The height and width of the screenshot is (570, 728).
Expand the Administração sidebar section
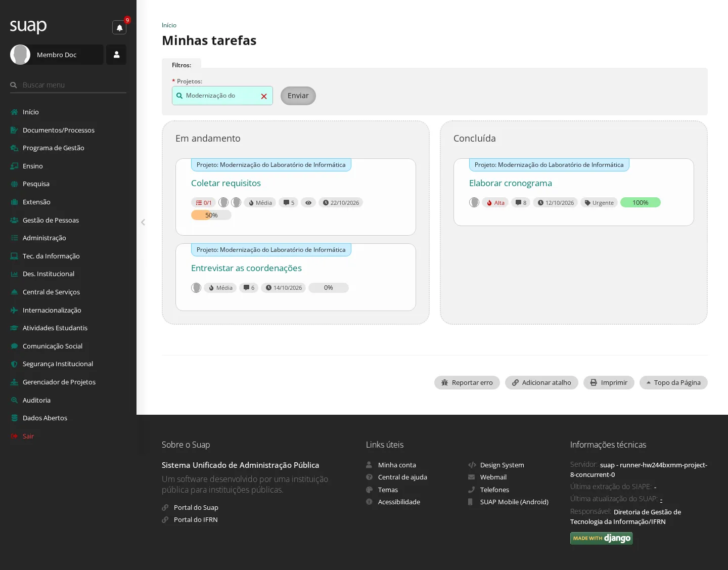(68, 238)
